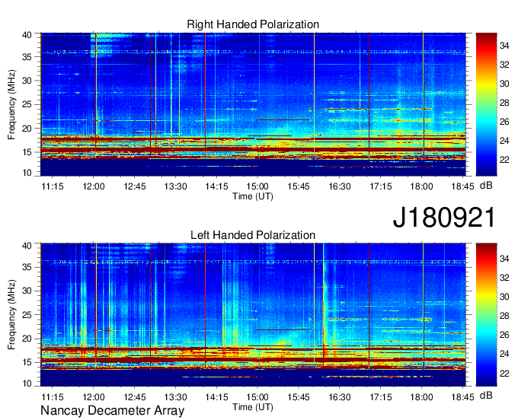Image resolution: width=518 pixels, height=420 pixels.
Task: Click "Time (UT)" label under left-handed plot
Action: point(253,407)
